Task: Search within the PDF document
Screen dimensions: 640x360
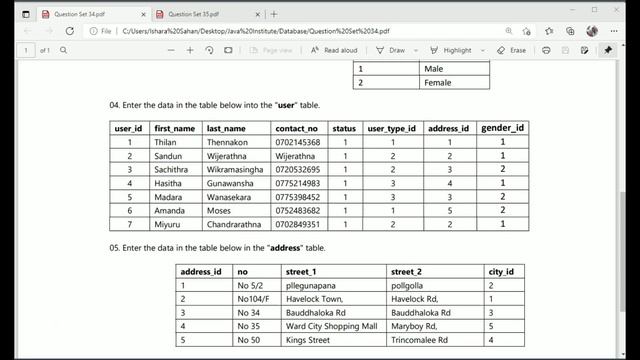Action: click(63, 50)
